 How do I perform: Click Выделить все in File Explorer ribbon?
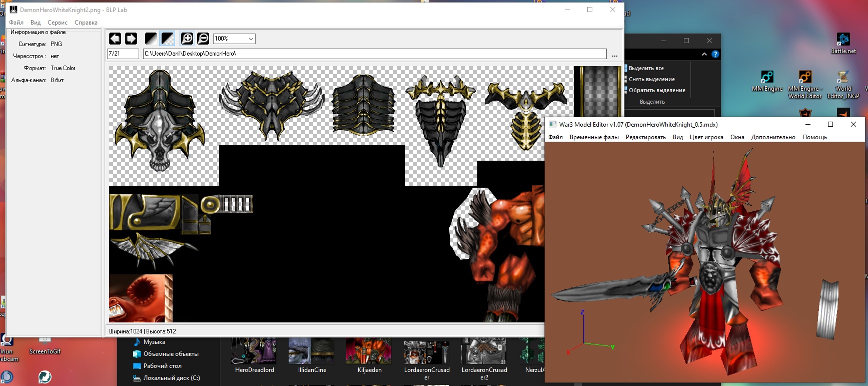[646, 68]
